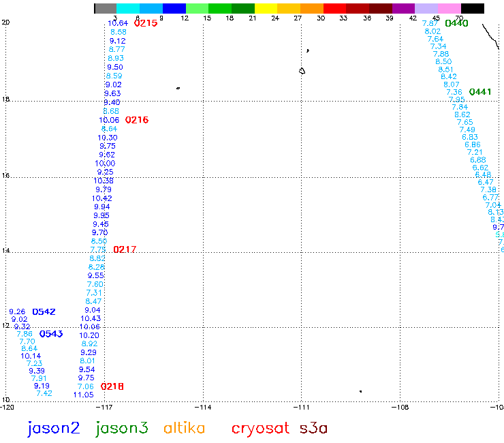The width and height of the screenshot is (504, 443).
Task: Select the value 10.43
Action: 91,318
